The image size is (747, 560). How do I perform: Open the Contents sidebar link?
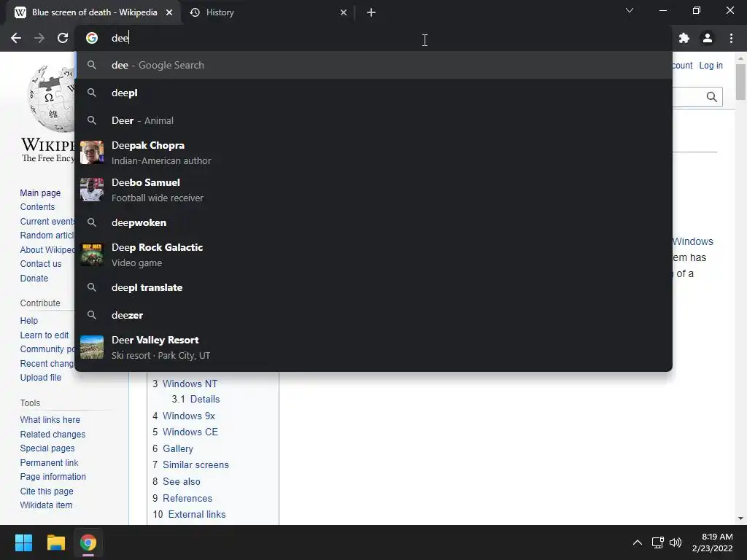pyautogui.click(x=37, y=206)
